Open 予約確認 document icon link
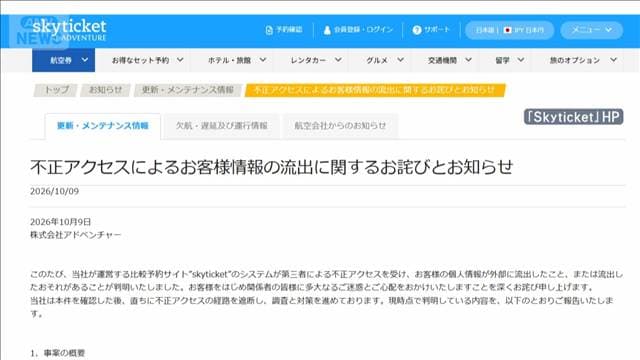The image size is (640, 360). [269, 30]
